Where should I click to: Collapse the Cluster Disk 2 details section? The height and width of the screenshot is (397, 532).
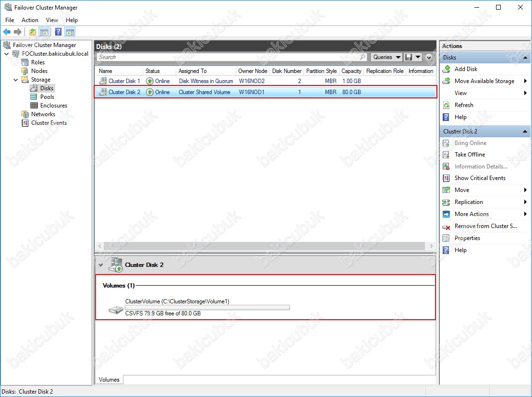click(x=101, y=265)
